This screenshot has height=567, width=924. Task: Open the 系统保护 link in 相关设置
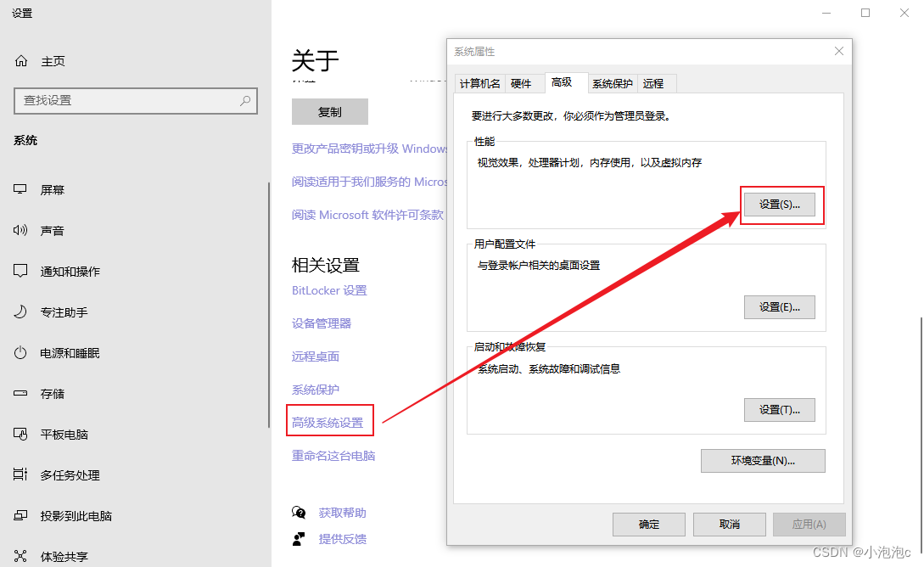pos(316,390)
